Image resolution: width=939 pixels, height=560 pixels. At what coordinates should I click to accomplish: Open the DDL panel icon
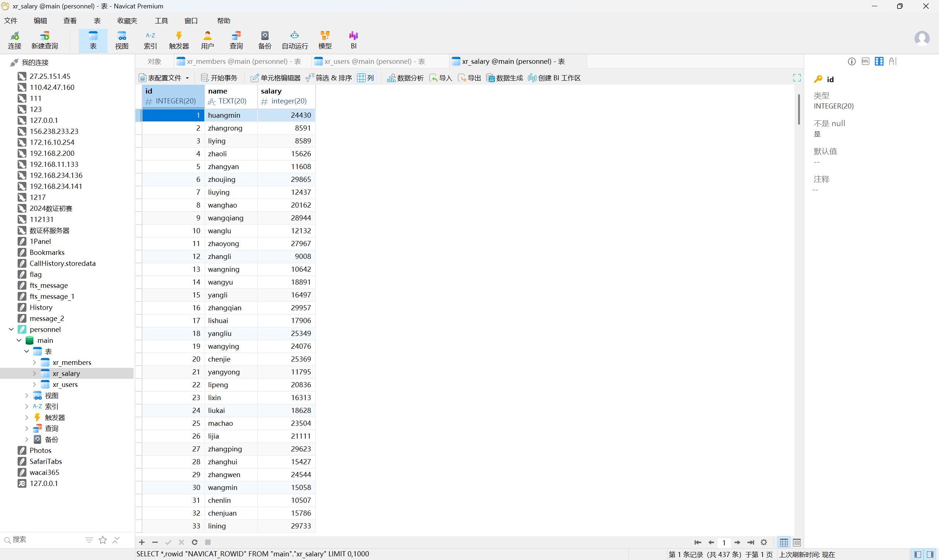coord(865,61)
